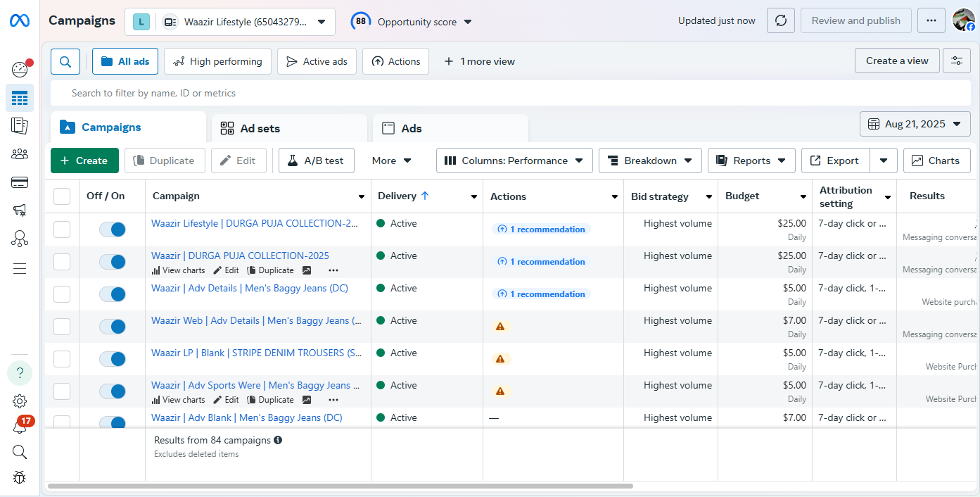Switch to the Ads tab
The image size is (980, 497).
coord(450,128)
